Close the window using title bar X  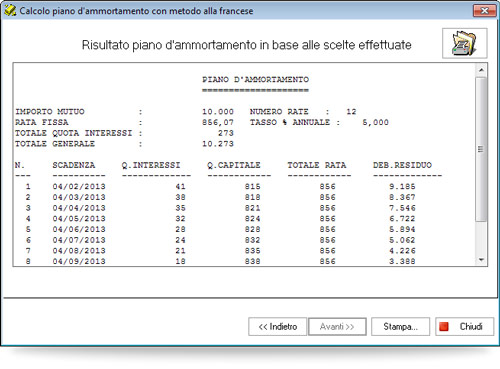(x=484, y=11)
